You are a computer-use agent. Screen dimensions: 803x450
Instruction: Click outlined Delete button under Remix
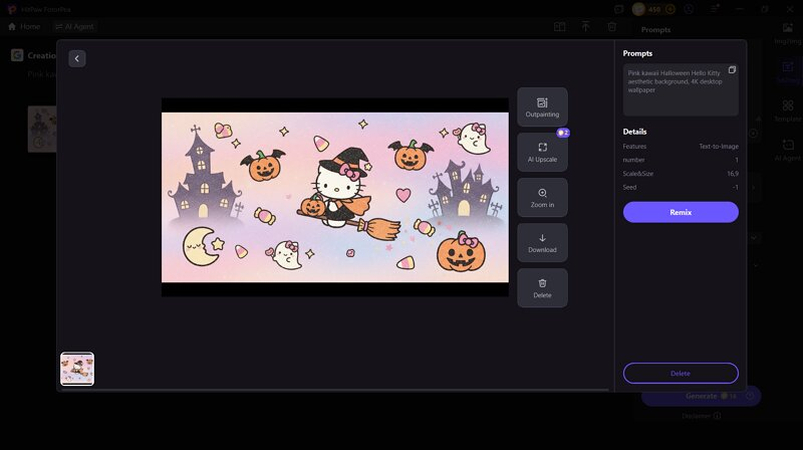click(681, 373)
